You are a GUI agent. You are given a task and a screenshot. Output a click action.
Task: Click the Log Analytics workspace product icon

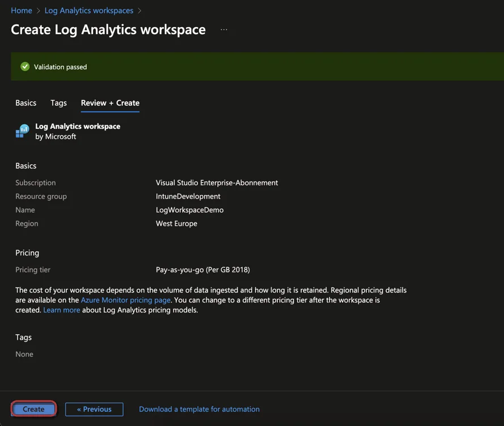[x=23, y=131]
